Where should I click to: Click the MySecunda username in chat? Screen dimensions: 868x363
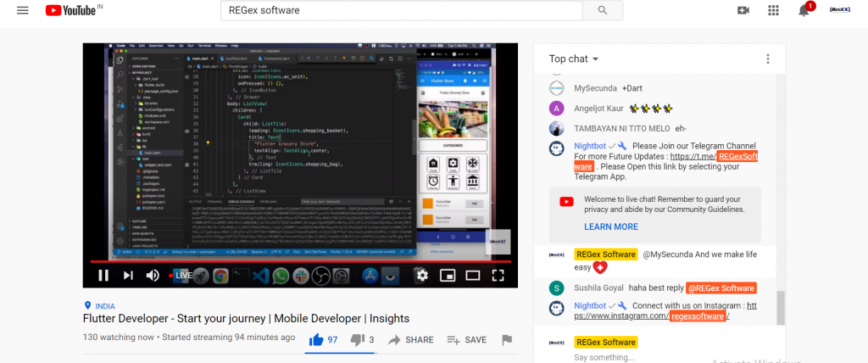[594, 88]
